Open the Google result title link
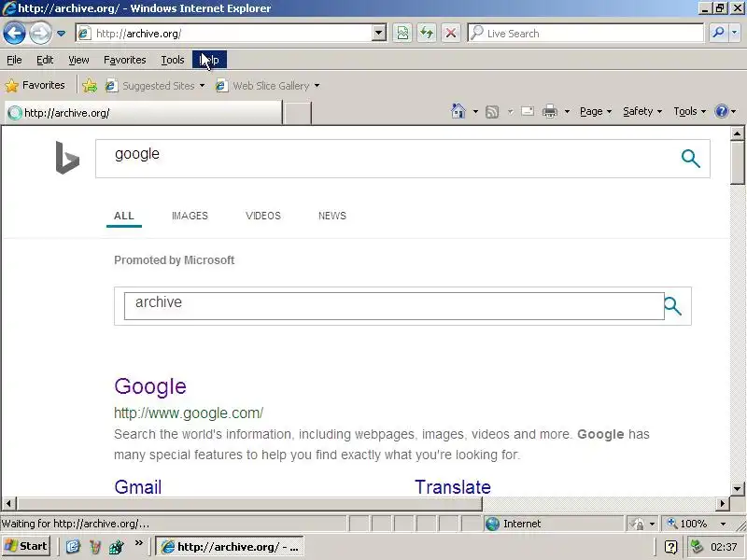Viewport: 747px width, 560px height. tap(150, 386)
